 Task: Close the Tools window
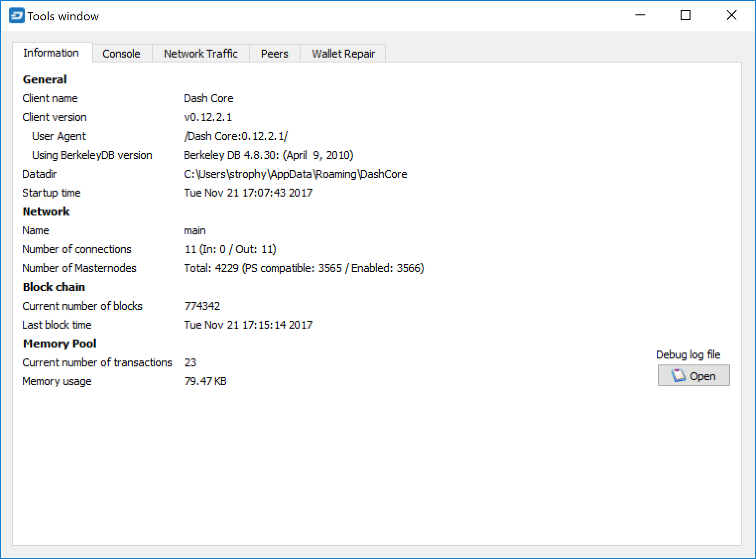731,15
